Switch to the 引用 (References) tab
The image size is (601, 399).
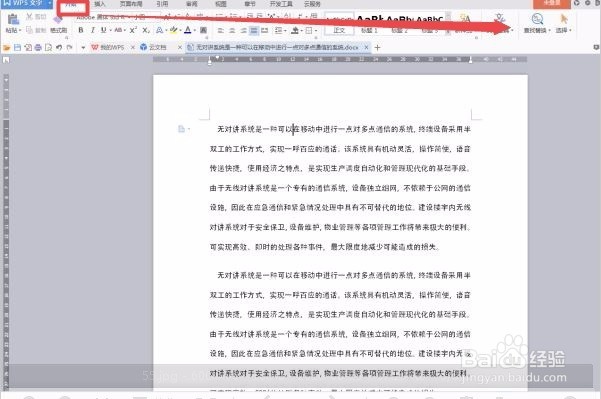tap(162, 4)
